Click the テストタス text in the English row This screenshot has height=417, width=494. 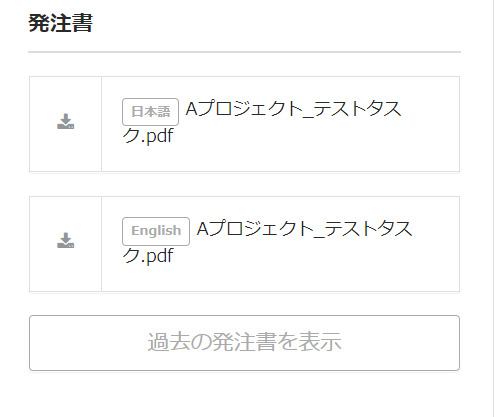pos(368,229)
